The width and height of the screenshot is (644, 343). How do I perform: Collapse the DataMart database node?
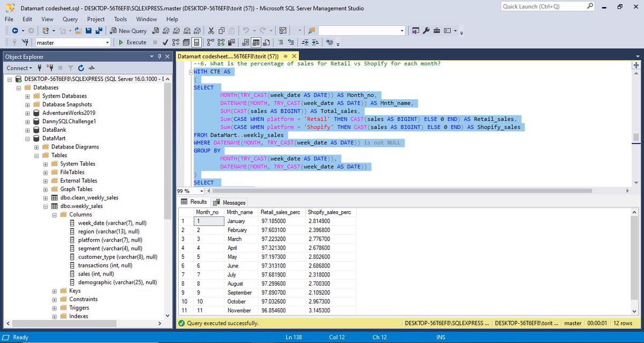(28, 138)
